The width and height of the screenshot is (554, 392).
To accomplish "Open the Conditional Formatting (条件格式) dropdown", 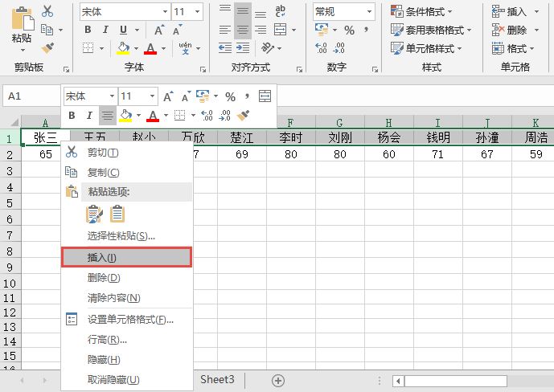I will point(421,11).
